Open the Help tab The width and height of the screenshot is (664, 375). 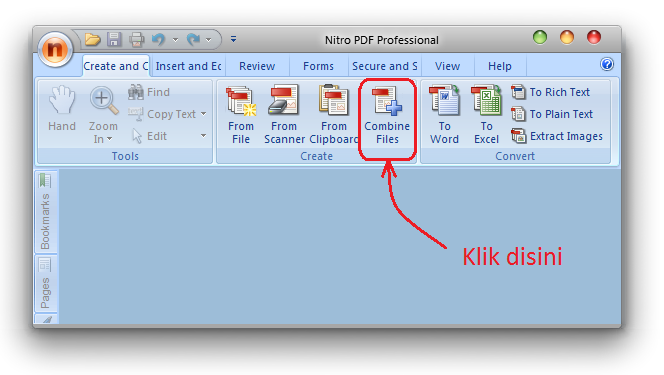tap(500, 66)
